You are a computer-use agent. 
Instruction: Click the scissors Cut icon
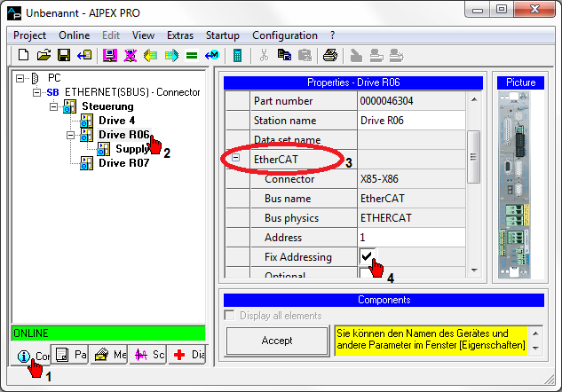(x=265, y=56)
